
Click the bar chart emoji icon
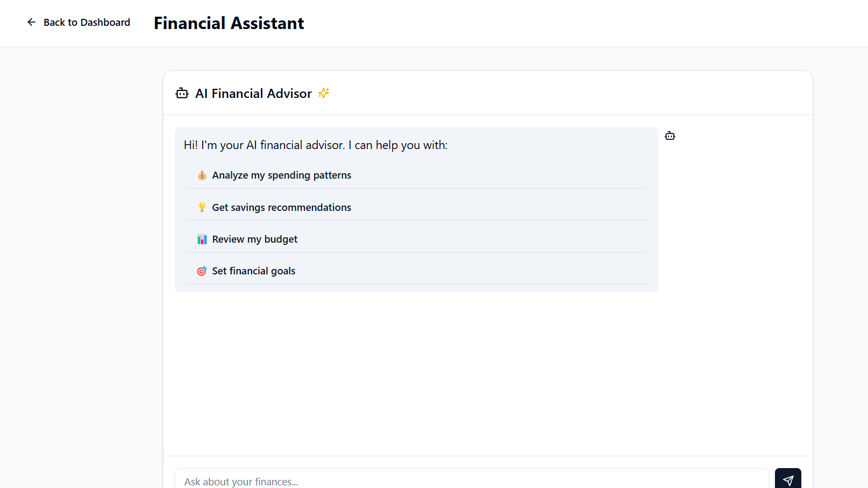click(x=202, y=239)
